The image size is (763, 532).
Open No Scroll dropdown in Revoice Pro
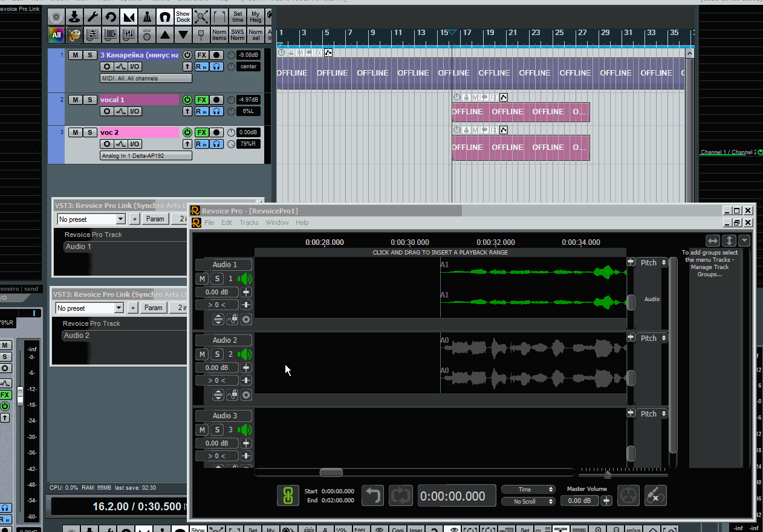tap(528, 501)
